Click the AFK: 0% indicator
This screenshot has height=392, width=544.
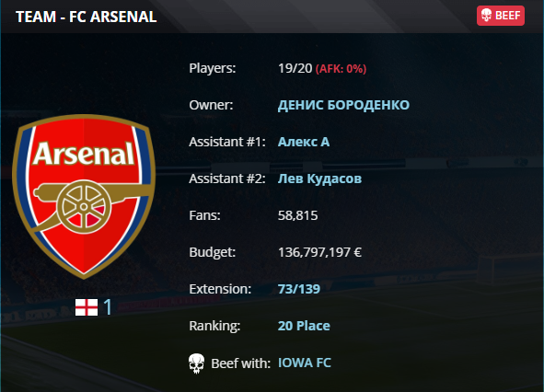341,69
